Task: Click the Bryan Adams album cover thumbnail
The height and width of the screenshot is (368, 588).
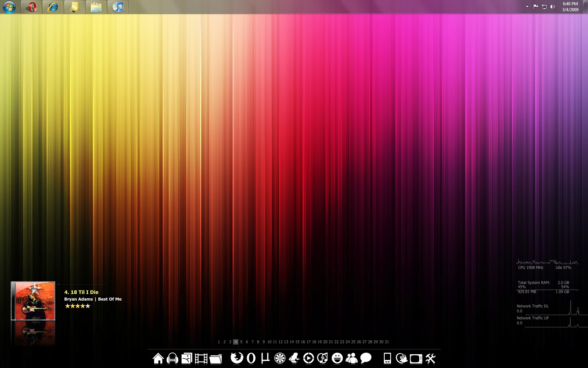Action: click(33, 301)
